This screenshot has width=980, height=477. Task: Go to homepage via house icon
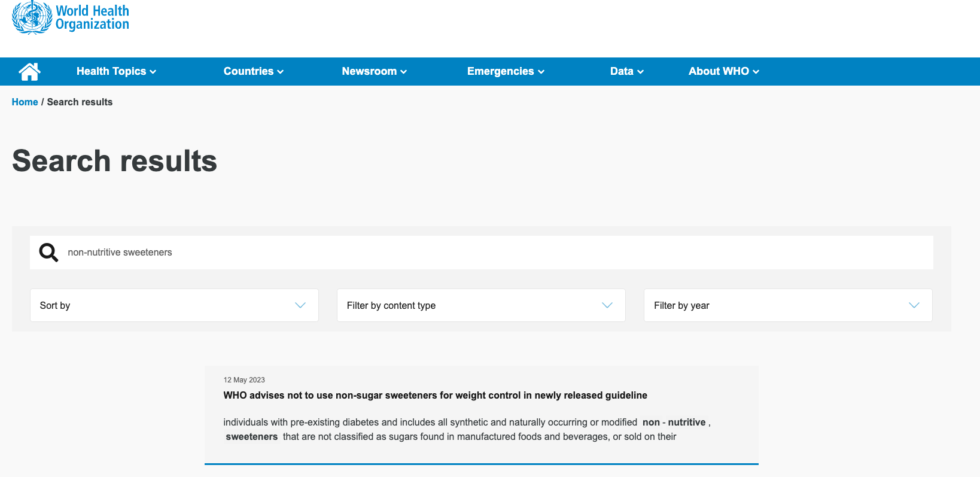click(29, 71)
